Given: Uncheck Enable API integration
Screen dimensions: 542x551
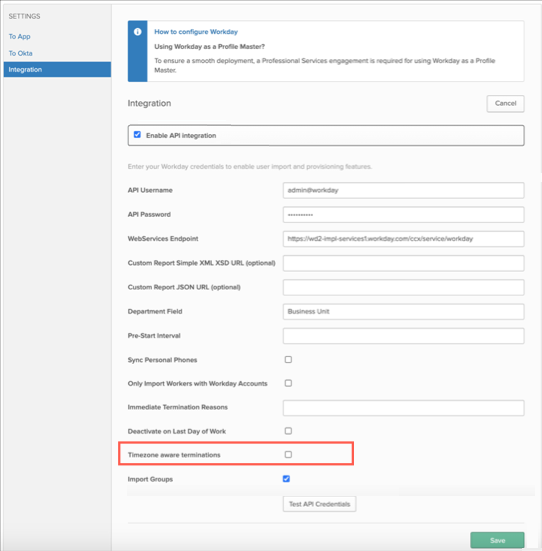Looking at the screenshot, I should (x=137, y=135).
